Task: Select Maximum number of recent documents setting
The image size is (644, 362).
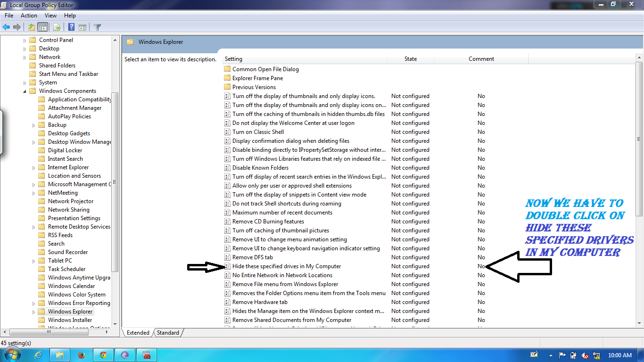Action: tap(282, 213)
